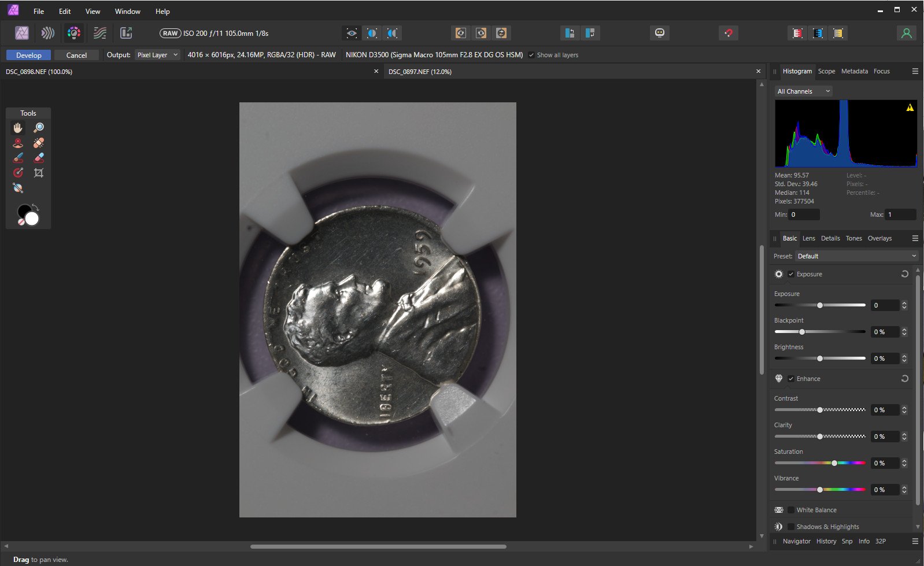Open the Window menu
This screenshot has height=566, width=924.
coord(127,11)
